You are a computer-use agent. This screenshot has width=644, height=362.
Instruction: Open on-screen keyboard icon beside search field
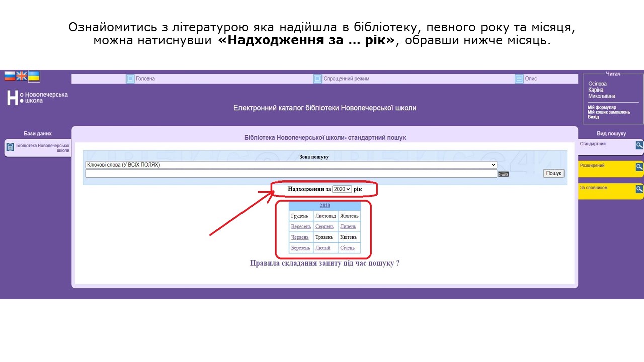pos(503,174)
